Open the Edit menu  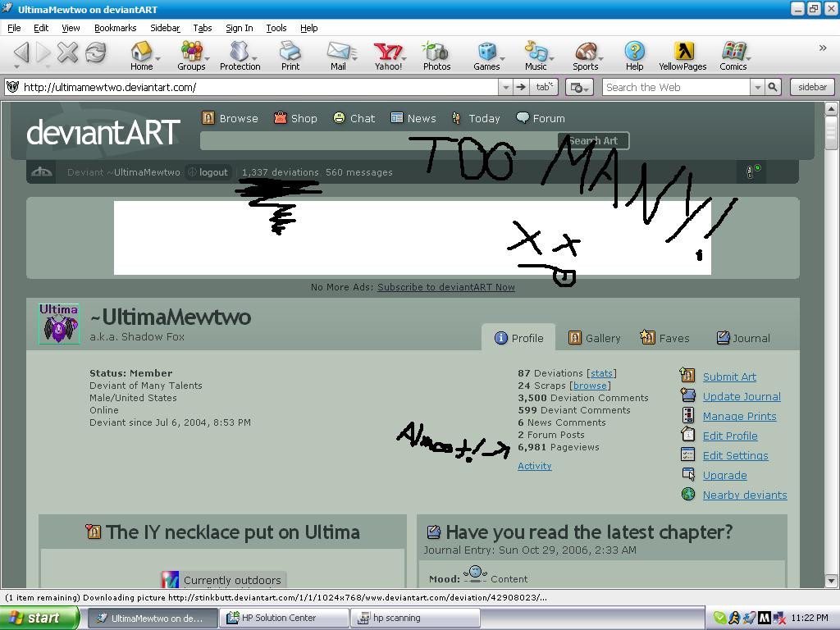point(41,28)
